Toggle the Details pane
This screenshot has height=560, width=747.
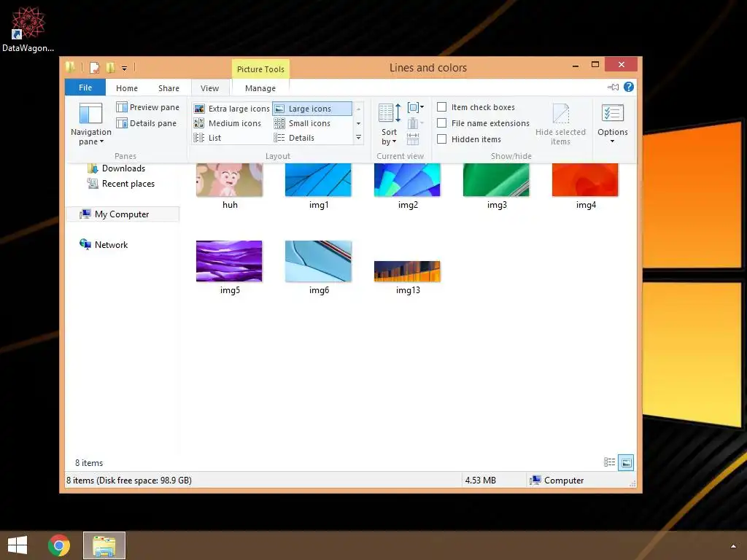[x=146, y=123]
